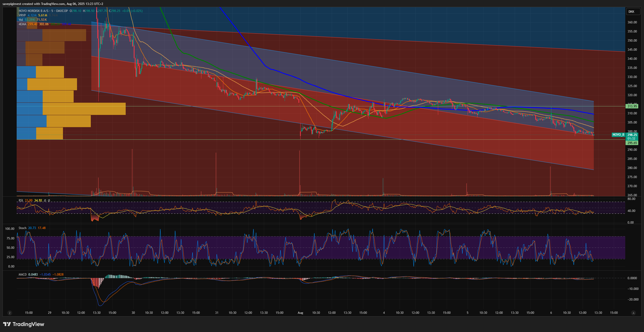Image resolution: width=644 pixels, height=332 pixels.
Task: Select the VRVP indicator legend
Action: [22, 15]
